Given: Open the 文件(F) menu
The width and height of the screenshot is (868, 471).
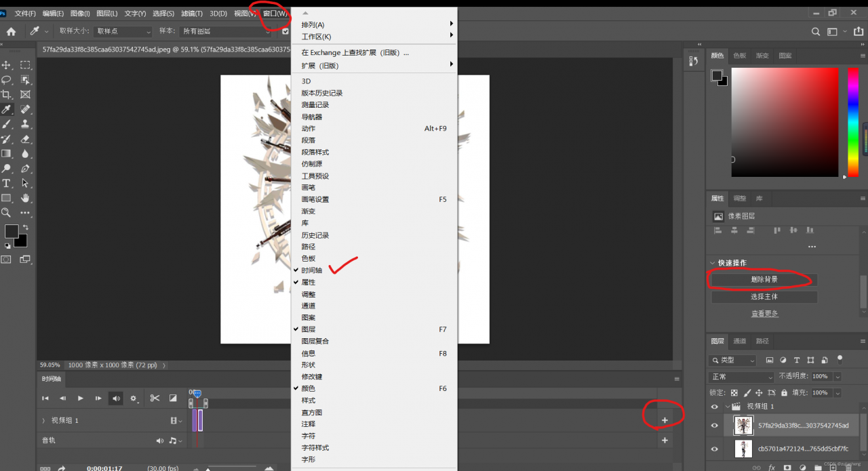Looking at the screenshot, I should click(25, 14).
